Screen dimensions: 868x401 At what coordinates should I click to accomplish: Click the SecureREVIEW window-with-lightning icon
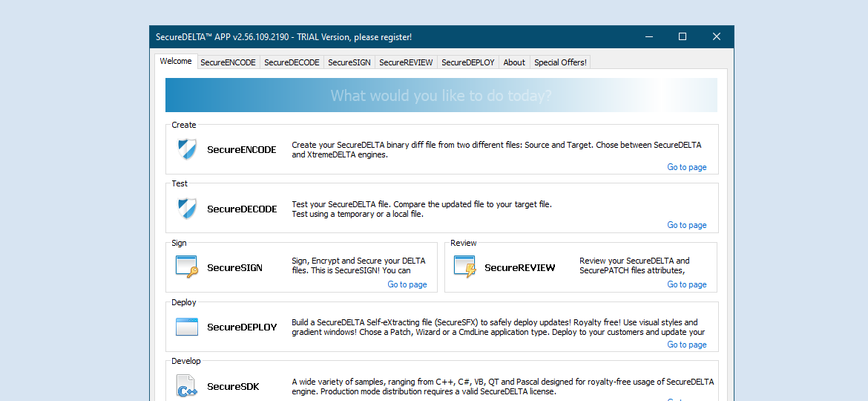(x=465, y=267)
